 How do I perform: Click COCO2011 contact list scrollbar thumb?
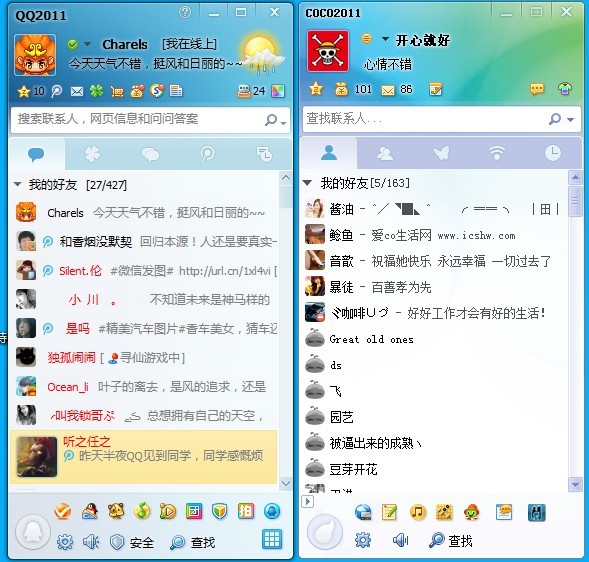pyautogui.click(x=575, y=201)
